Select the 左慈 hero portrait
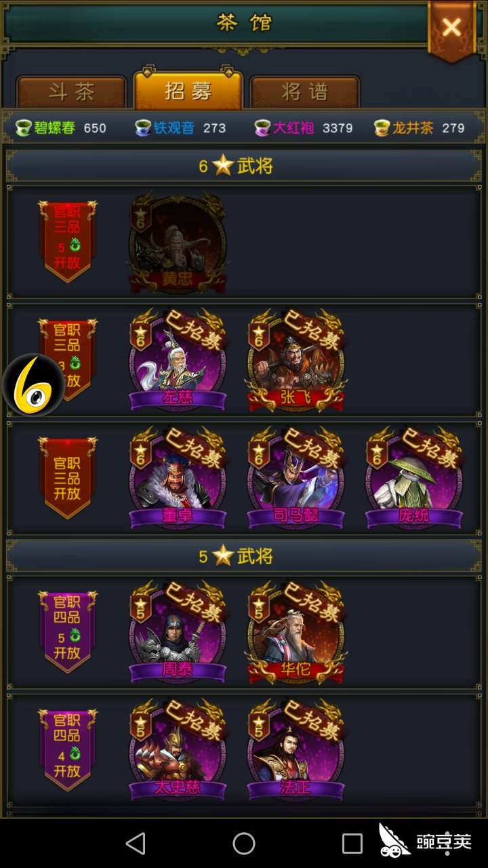Screen dimensions: 488x868 [x=178, y=361]
